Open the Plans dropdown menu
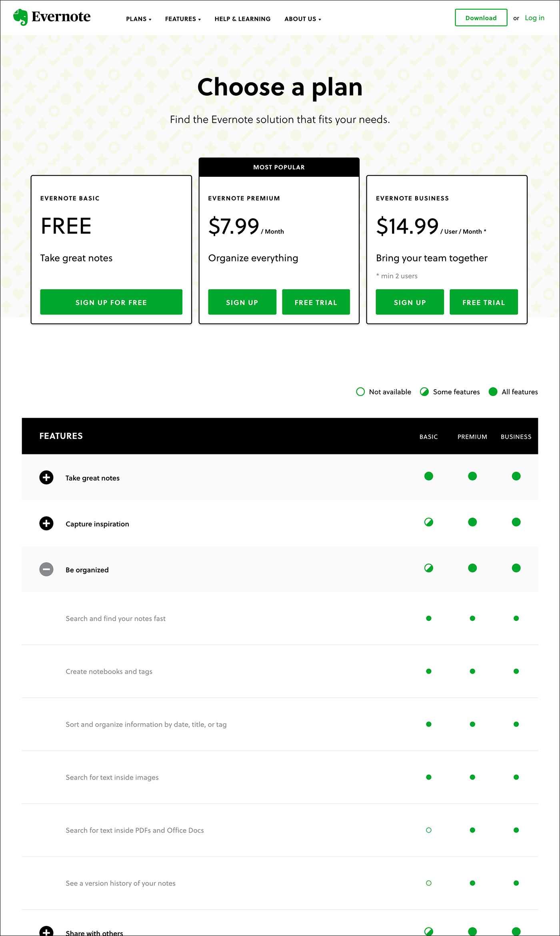The height and width of the screenshot is (936, 560). click(x=139, y=19)
